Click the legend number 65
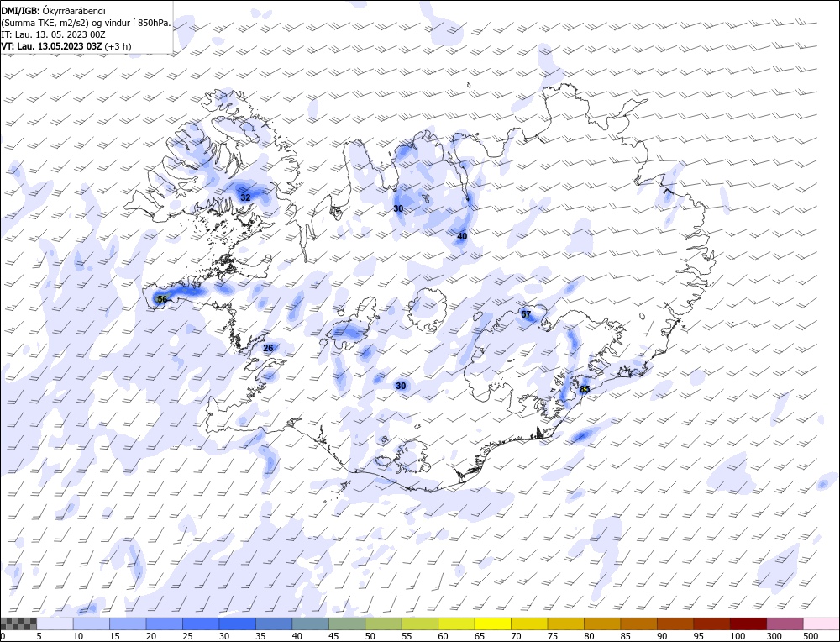This screenshot has height=642, width=840. click(x=480, y=636)
